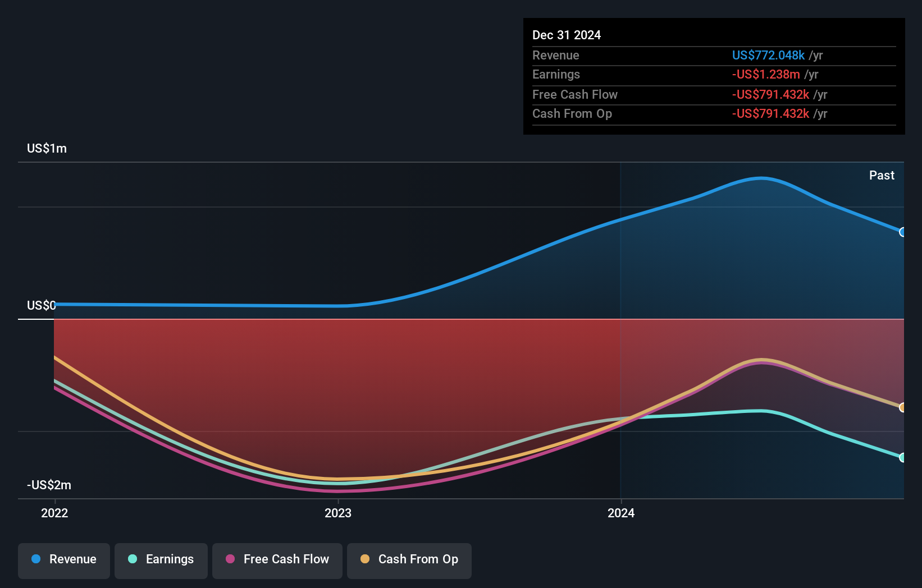Toggle the Cash From Op legend button
Image resolution: width=922 pixels, height=588 pixels.
(x=409, y=561)
